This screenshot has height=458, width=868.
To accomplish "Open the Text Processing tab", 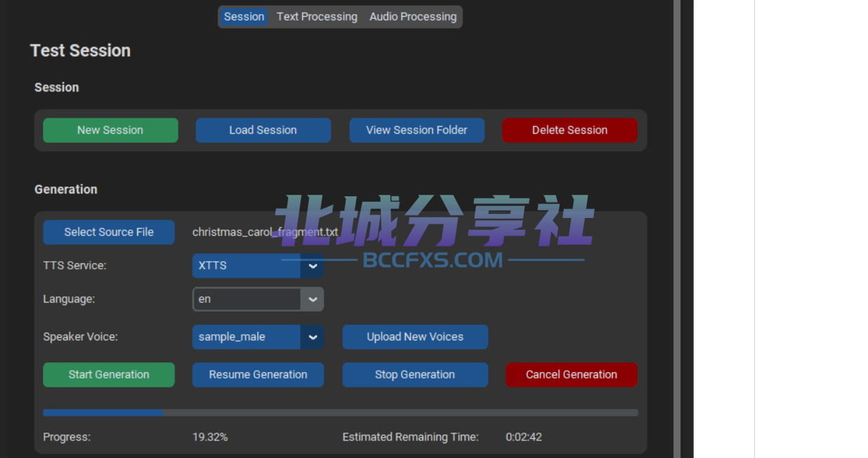I will pos(317,17).
